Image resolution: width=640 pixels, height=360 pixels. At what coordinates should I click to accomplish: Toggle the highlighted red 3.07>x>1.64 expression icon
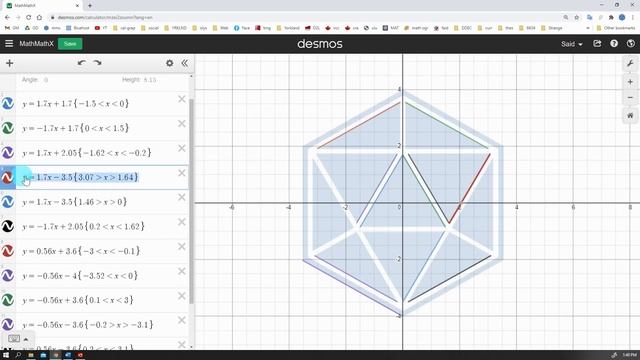tap(8, 177)
